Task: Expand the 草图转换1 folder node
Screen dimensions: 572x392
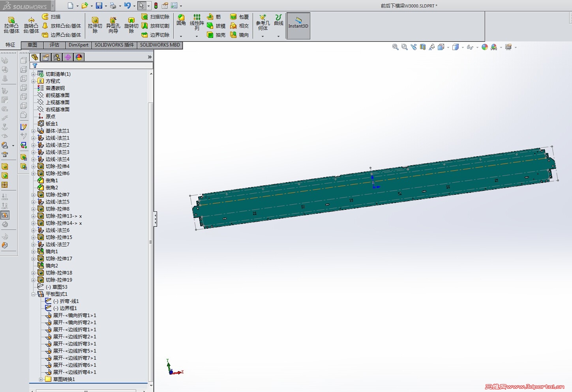Action: (x=41, y=379)
